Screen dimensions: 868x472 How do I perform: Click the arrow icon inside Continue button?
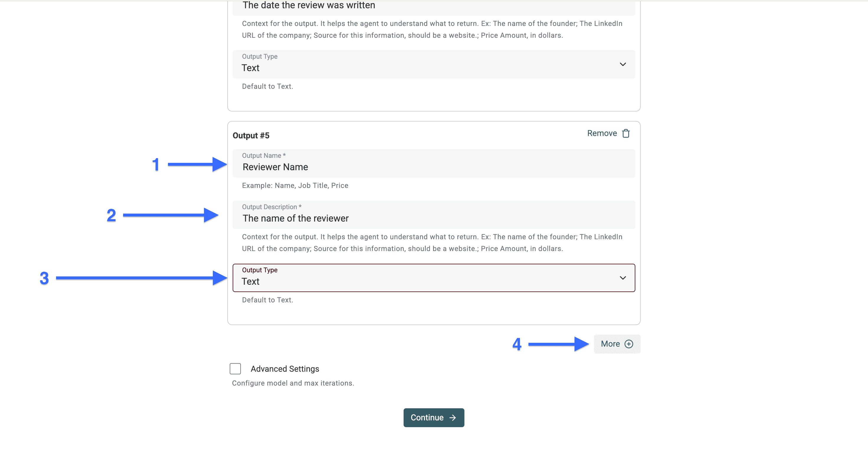point(453,417)
